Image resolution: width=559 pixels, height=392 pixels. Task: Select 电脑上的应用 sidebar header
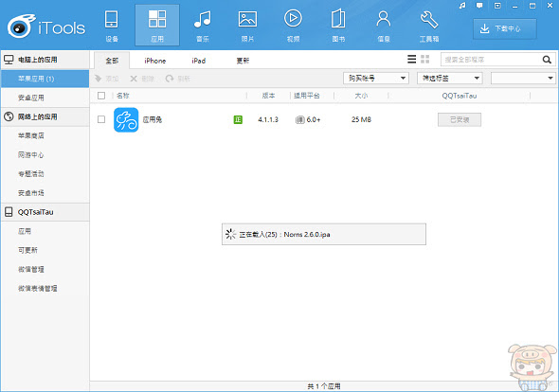click(45, 60)
